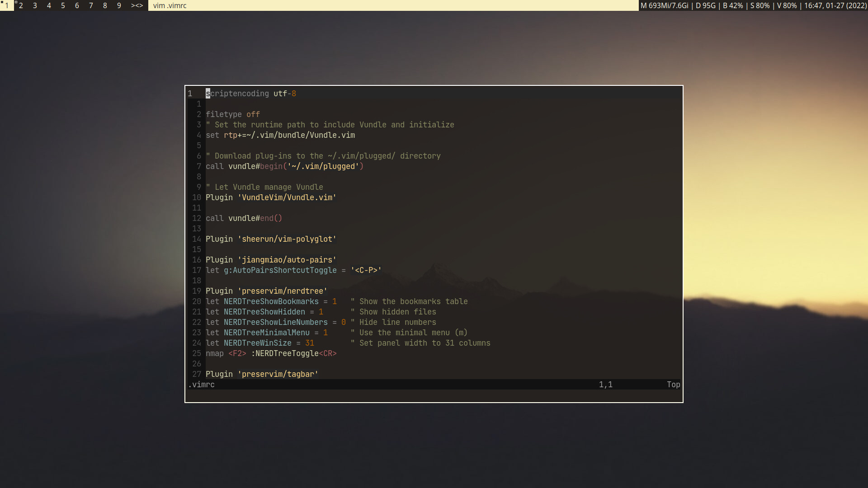868x488 pixels.
Task: Switch to workspace tag 8
Action: pyautogui.click(x=105, y=5)
